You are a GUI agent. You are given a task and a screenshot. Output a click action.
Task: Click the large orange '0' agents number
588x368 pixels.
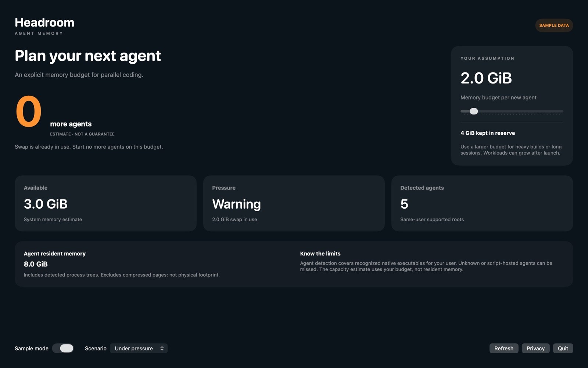[x=29, y=111]
